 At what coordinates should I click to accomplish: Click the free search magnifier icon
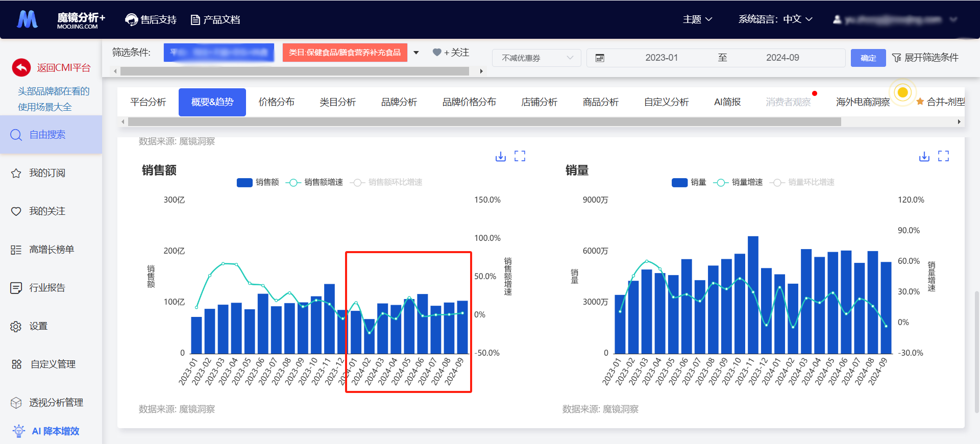click(x=16, y=135)
